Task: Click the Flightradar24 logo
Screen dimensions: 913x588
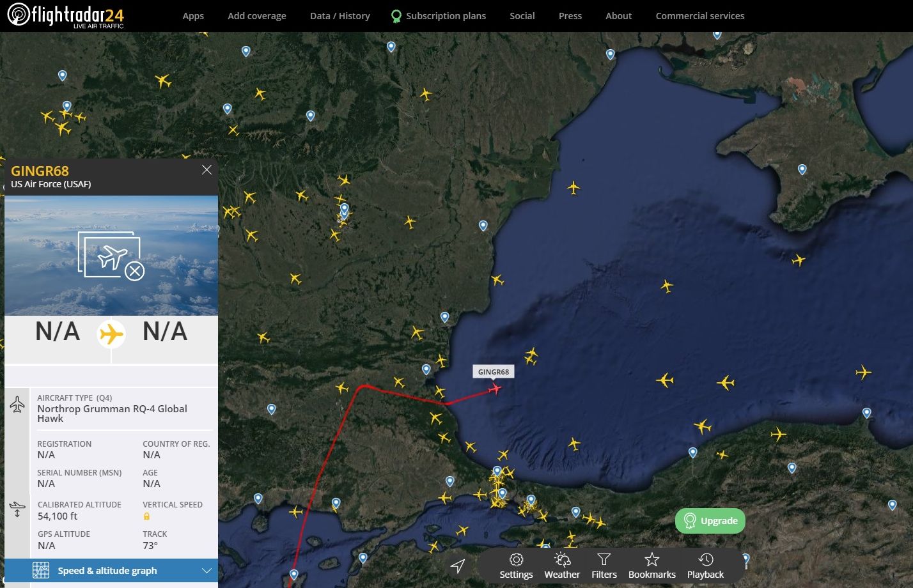Action: (65, 15)
